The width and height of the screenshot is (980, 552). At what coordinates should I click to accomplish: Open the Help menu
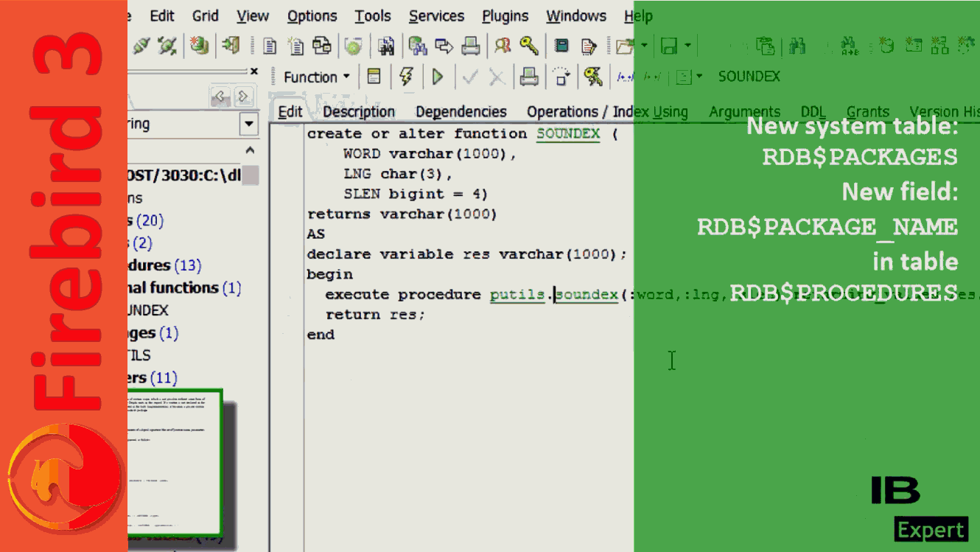click(x=638, y=15)
